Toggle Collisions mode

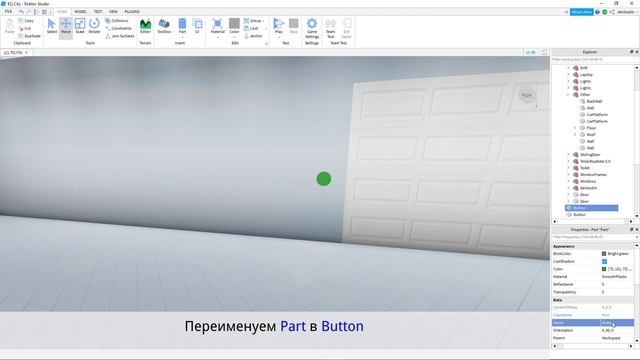point(117,20)
